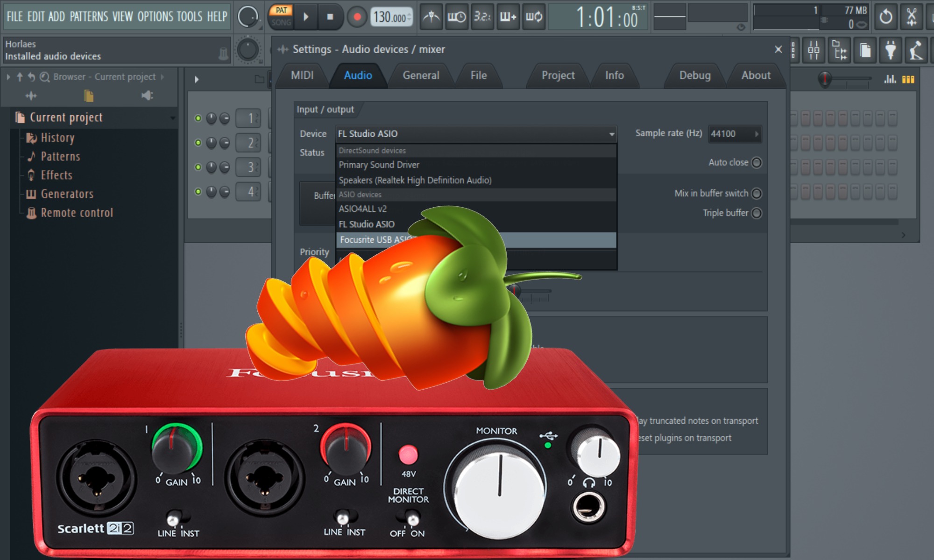
Task: Open the EDIT menu
Action: 36,17
